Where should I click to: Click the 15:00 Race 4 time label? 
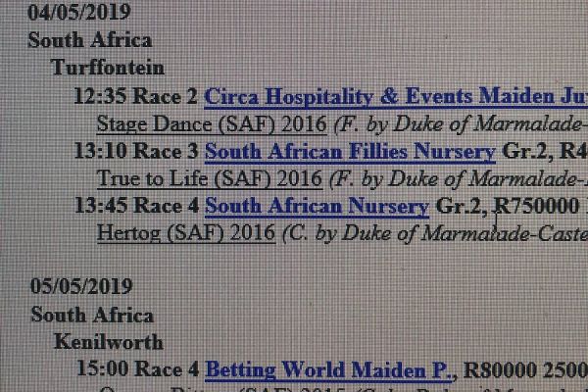pos(138,369)
